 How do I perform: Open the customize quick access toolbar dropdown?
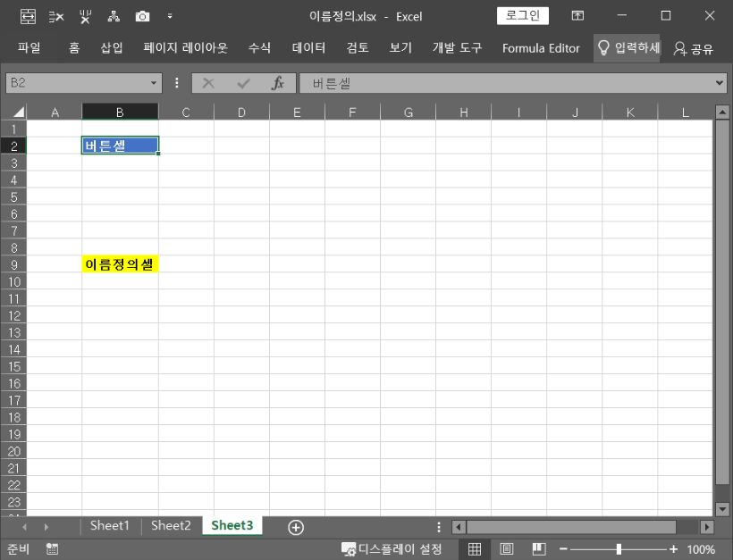[170, 16]
